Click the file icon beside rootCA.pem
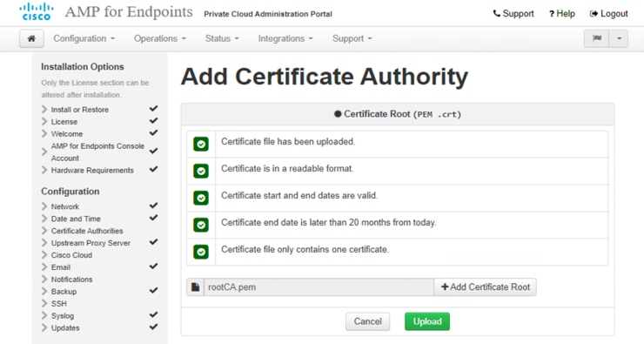Image resolution: width=644 pixels, height=344 pixels. click(x=196, y=287)
